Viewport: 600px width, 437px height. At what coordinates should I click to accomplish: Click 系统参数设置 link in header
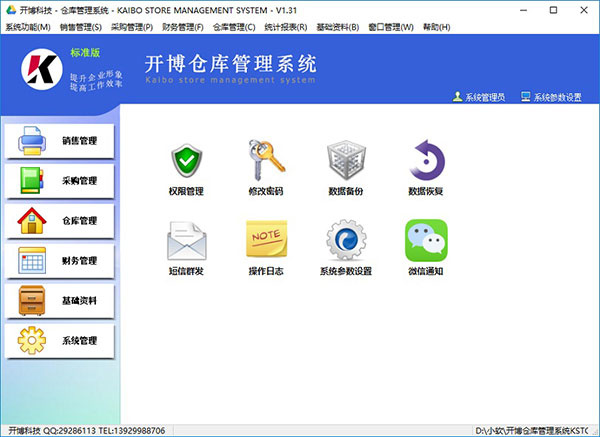pos(558,98)
